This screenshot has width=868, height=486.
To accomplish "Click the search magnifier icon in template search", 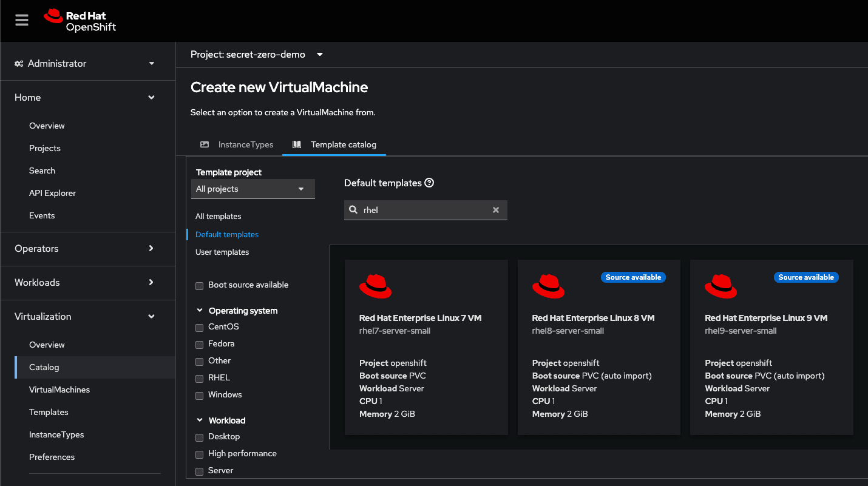I will tap(354, 209).
